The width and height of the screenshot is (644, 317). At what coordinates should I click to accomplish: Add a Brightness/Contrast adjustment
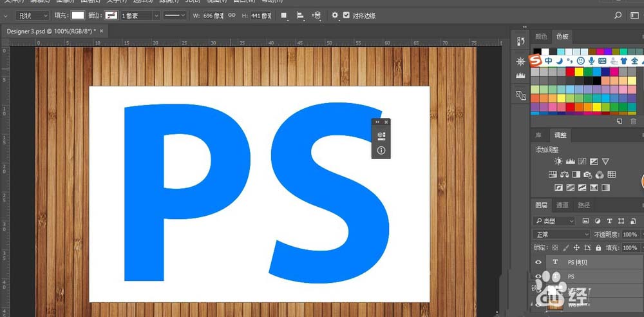(x=558, y=161)
